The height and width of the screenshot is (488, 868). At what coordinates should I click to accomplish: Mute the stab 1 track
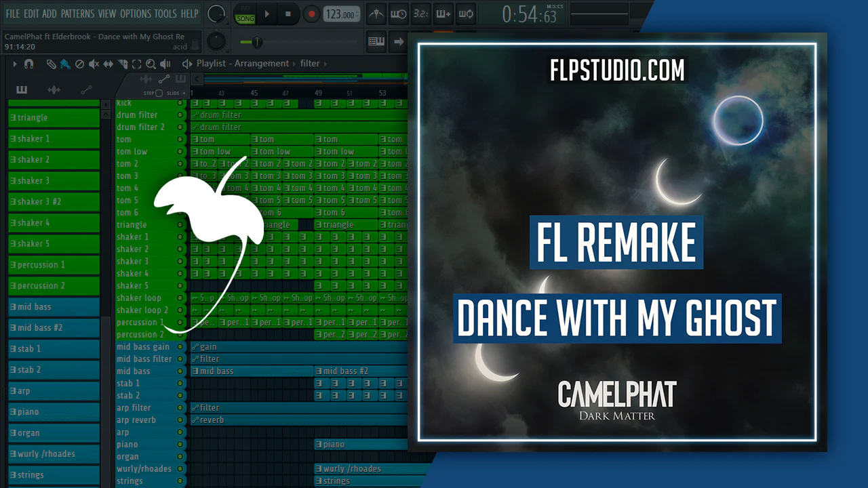point(180,383)
